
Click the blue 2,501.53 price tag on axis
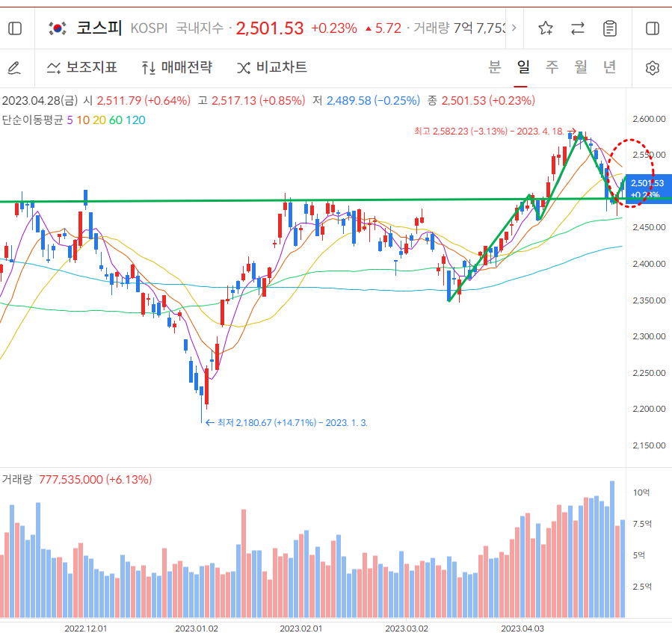click(x=647, y=188)
